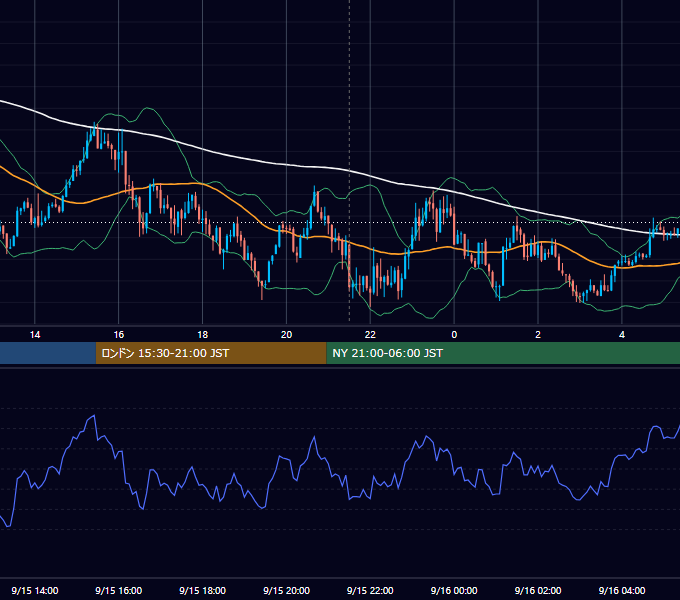This screenshot has width=680, height=600.
Task: Click the 9/16 02:00 date label
Action: pos(538,590)
